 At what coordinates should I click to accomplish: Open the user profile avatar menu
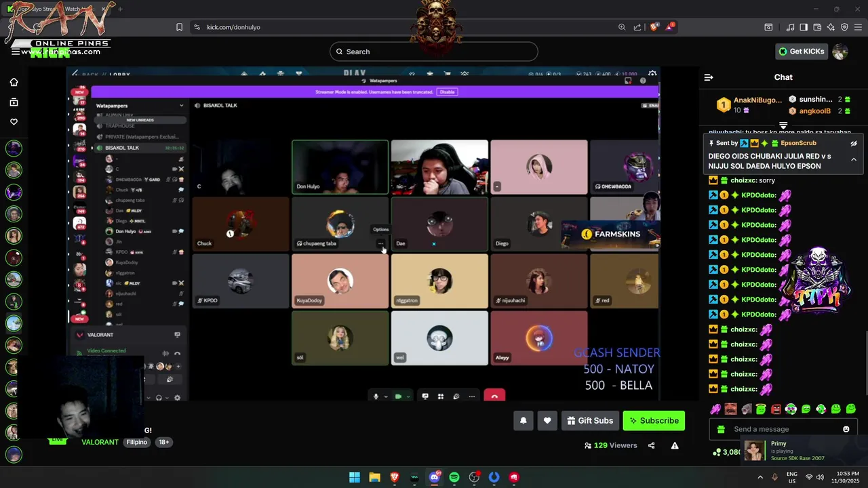tap(840, 52)
